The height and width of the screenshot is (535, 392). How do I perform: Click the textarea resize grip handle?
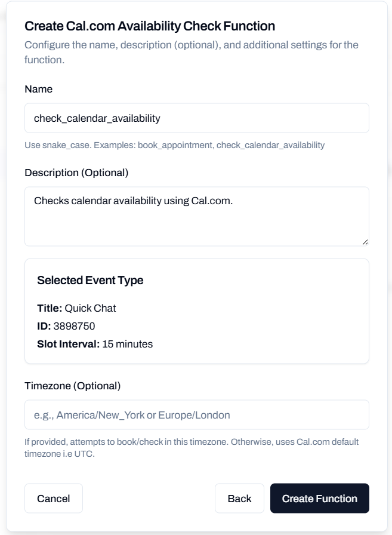(x=365, y=241)
